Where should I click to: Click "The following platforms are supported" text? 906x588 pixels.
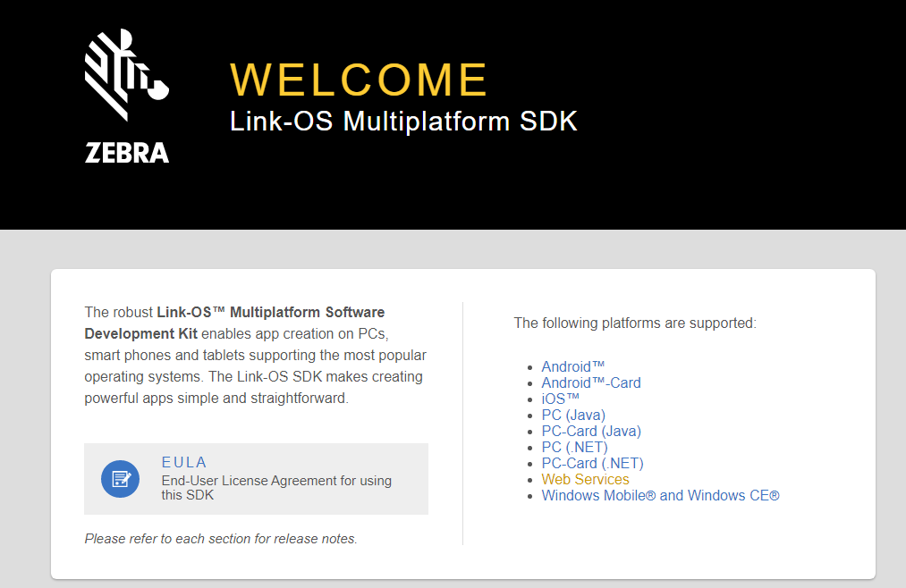pos(635,323)
